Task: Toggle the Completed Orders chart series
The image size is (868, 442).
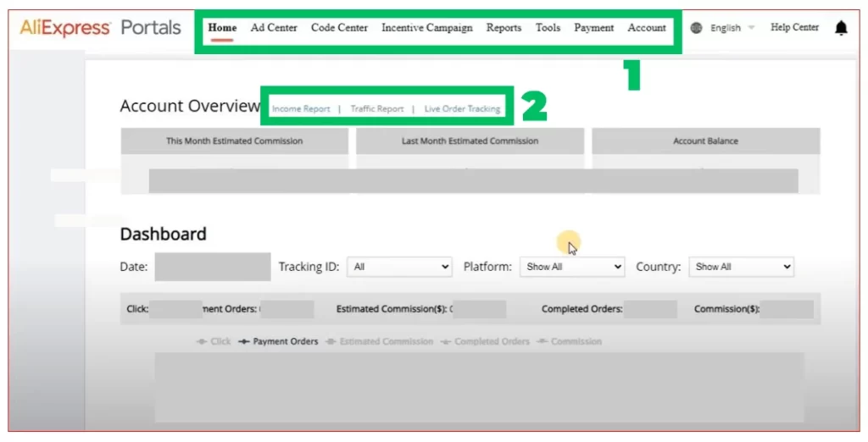Action: tap(485, 341)
